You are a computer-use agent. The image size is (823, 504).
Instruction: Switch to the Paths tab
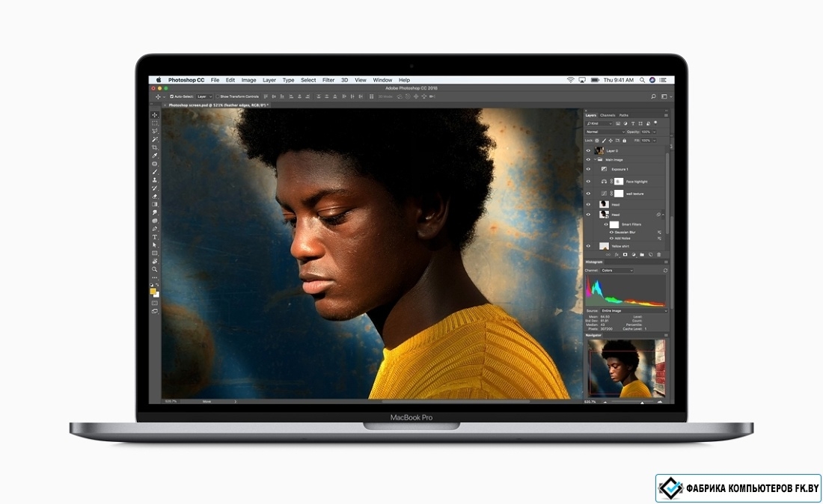click(623, 115)
